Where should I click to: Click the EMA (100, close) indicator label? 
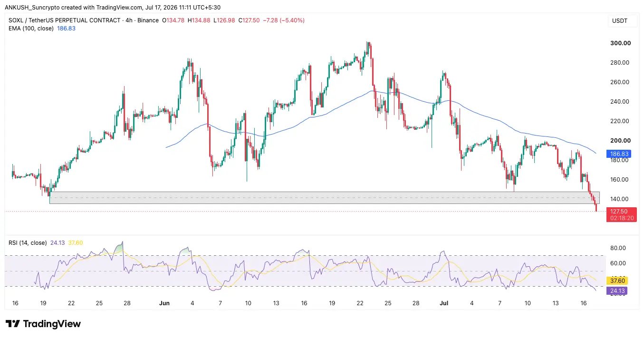click(x=31, y=29)
